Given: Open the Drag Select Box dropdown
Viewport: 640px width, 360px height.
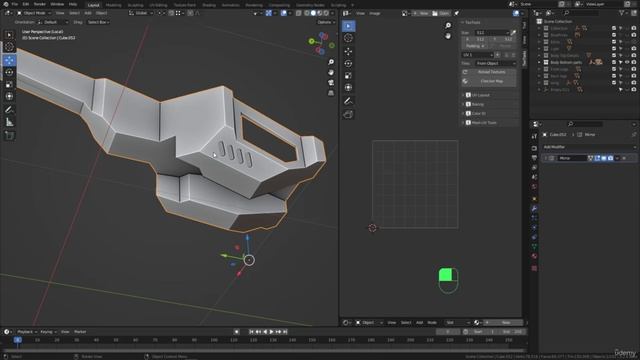Looking at the screenshot, I should (x=98, y=22).
